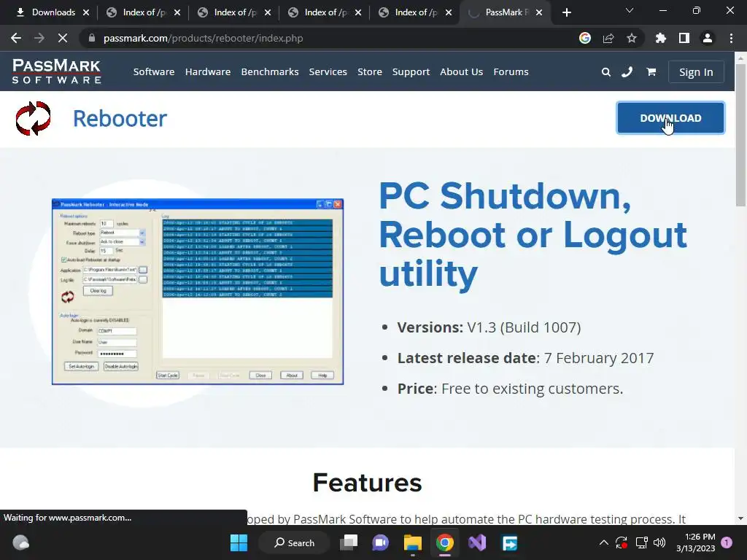Open the clock and date panel
Viewport: 747px width, 560px height.
tap(695, 542)
